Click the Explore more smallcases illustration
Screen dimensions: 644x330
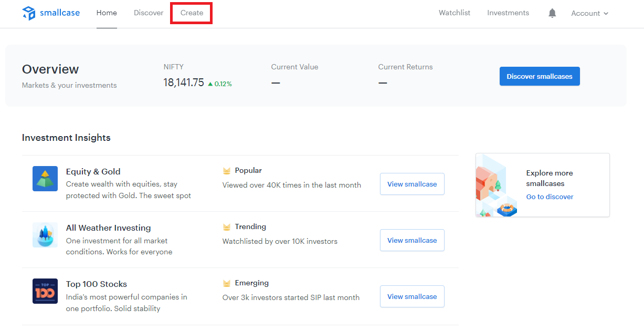(x=497, y=185)
